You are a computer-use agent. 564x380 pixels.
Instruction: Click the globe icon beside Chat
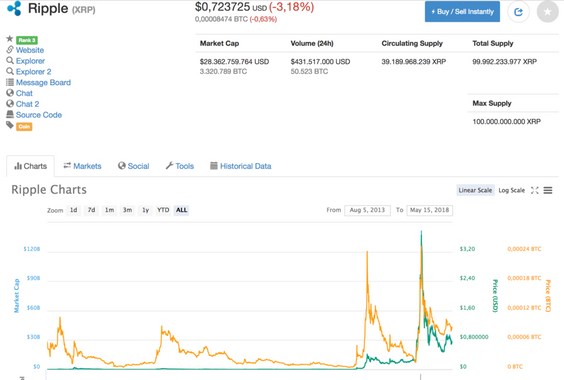pos(10,92)
